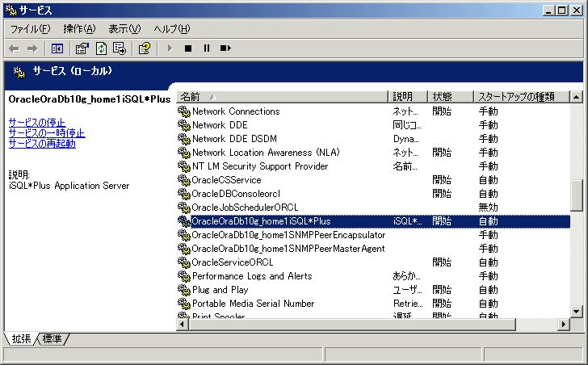
Task: Open the 表示(V) menu
Action: [x=124, y=29]
